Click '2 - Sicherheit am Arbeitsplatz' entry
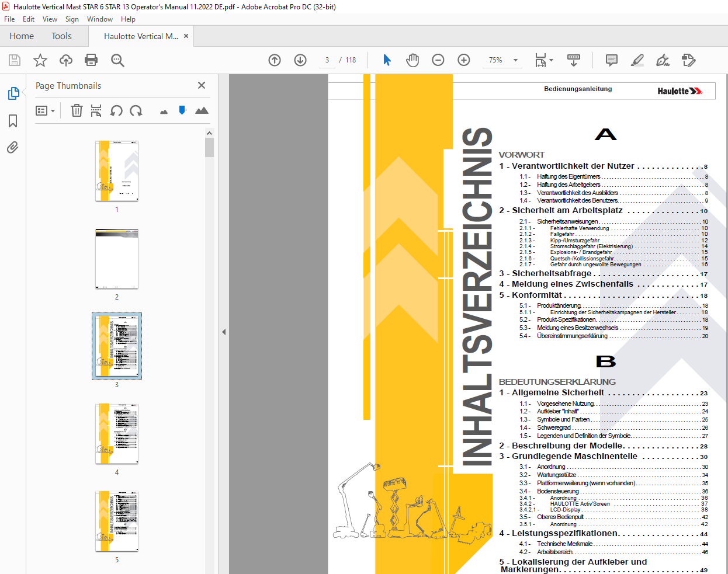 pyautogui.click(x=603, y=211)
